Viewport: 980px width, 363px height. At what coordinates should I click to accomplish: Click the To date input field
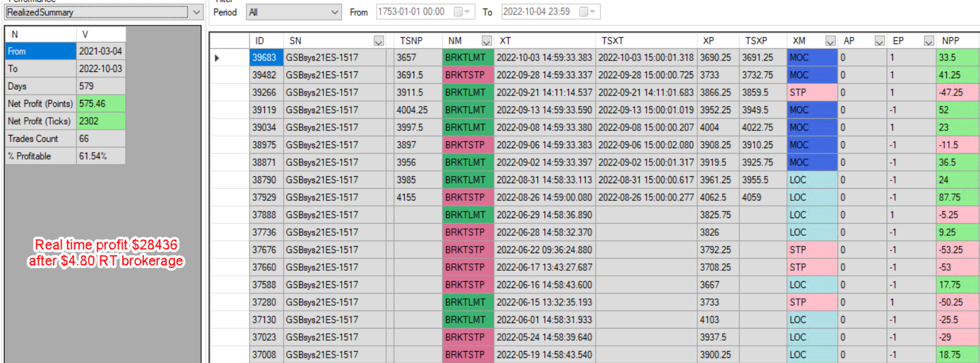[x=539, y=12]
